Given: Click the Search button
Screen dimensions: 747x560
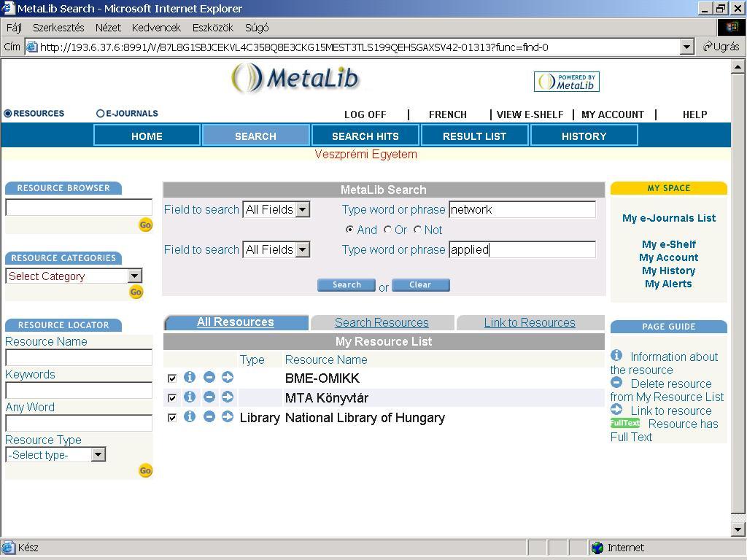Looking at the screenshot, I should click(x=347, y=285).
